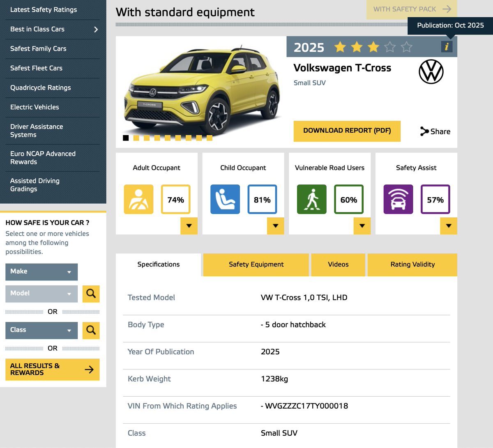This screenshot has width=493, height=448.
Task: Switch to the Safety Equipment tab
Action: click(x=256, y=264)
